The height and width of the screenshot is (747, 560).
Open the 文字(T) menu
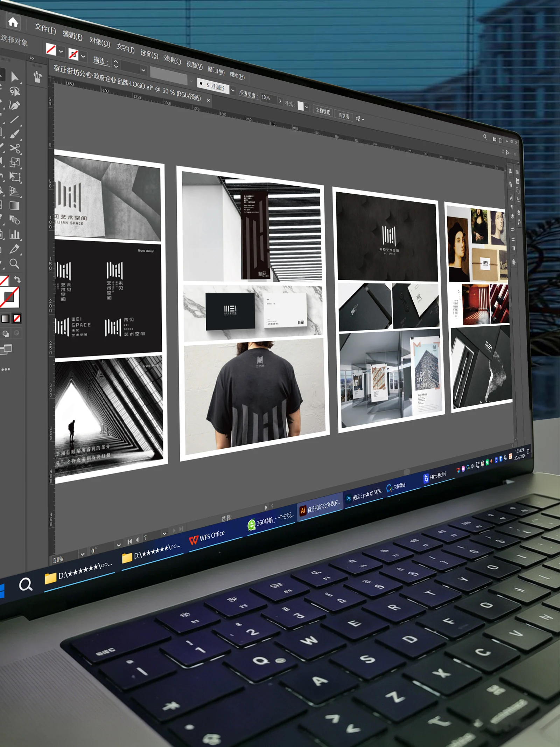125,48
